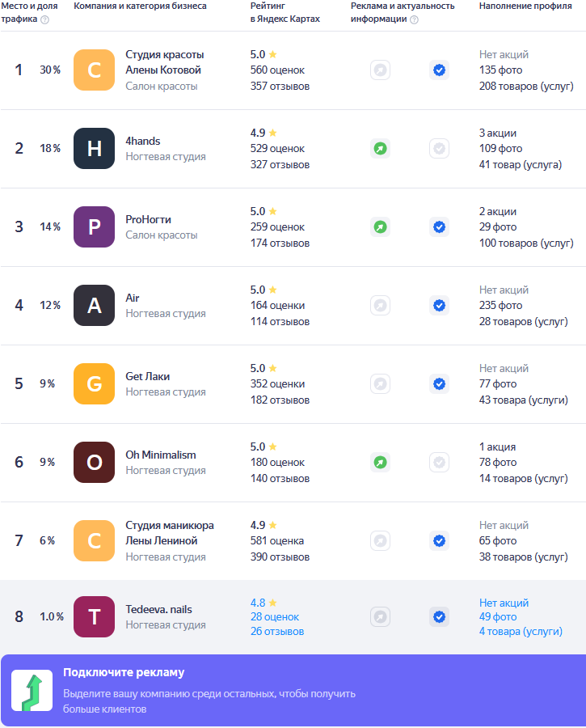The image size is (586, 728).
Task: Click the blue verified badge in Air row
Action: [439, 306]
